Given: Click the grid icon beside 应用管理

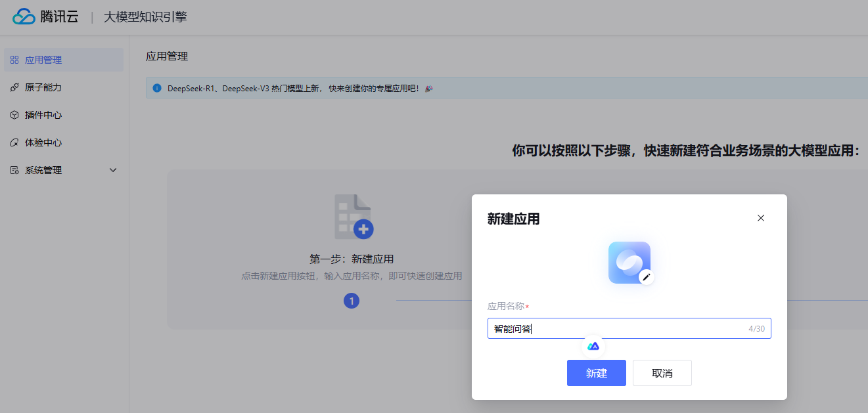Looking at the screenshot, I should tap(14, 60).
